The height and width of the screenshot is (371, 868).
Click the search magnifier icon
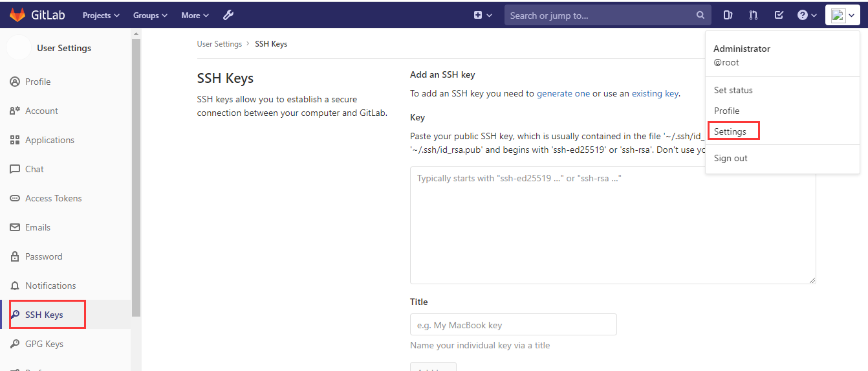click(x=700, y=15)
